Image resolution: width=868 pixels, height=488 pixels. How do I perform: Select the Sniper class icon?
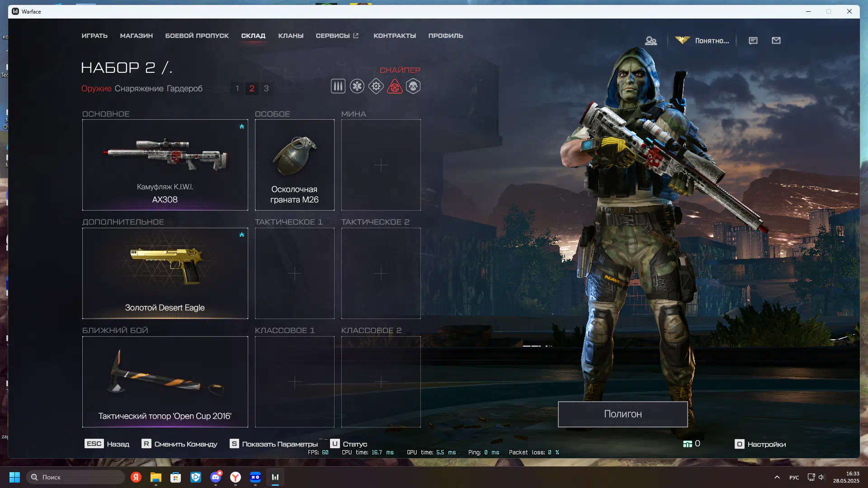point(395,86)
